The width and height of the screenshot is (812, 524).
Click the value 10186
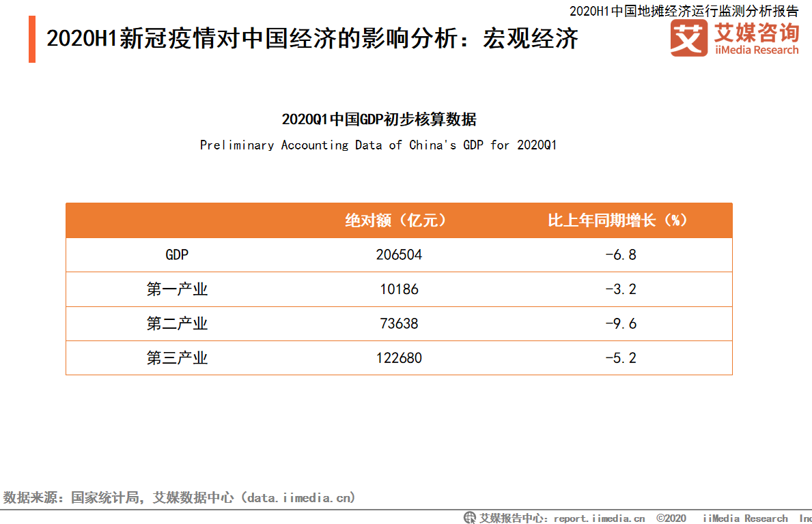point(399,289)
